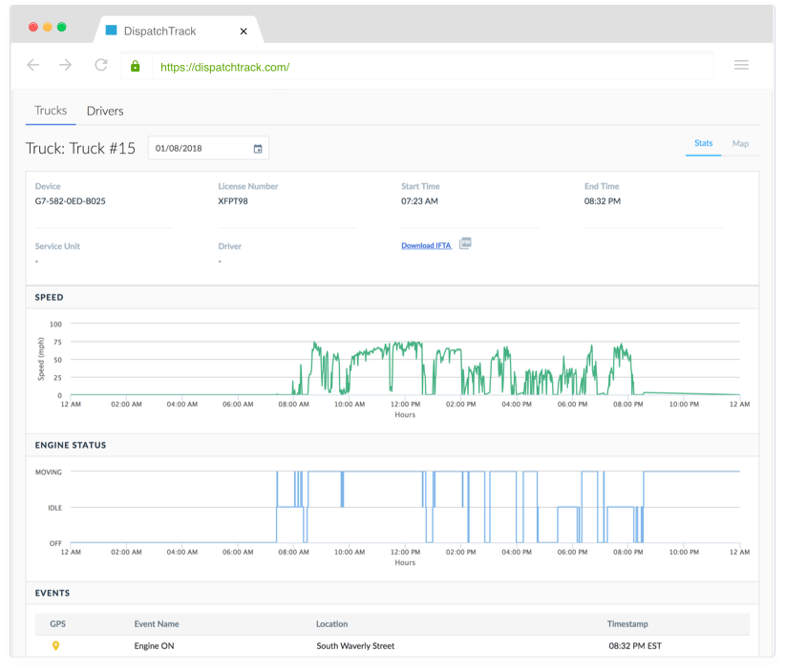Click the MOVING label on engine chart
Screen dimensions: 785x672
[49, 472]
